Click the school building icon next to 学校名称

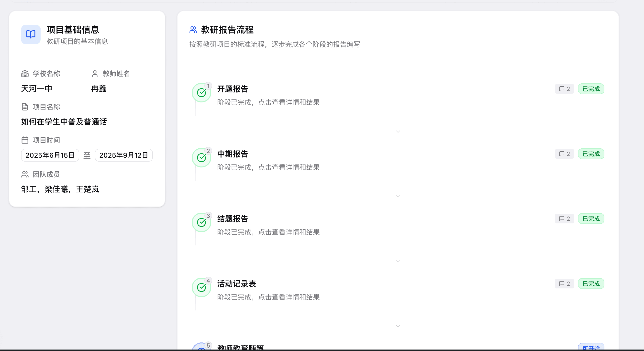point(25,74)
